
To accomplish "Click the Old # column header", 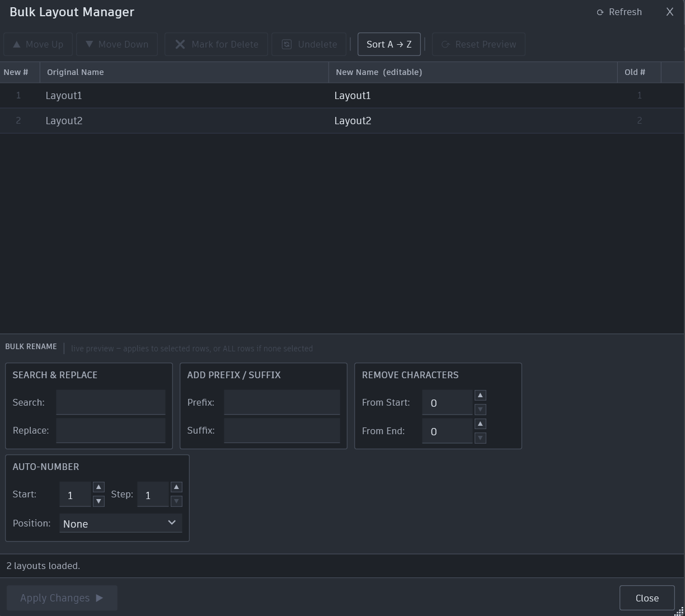I will (639, 72).
